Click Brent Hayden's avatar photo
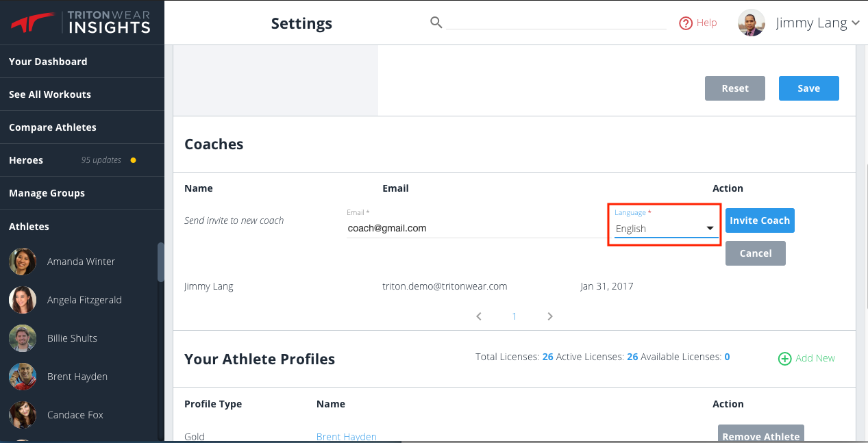The image size is (868, 443). pos(23,377)
